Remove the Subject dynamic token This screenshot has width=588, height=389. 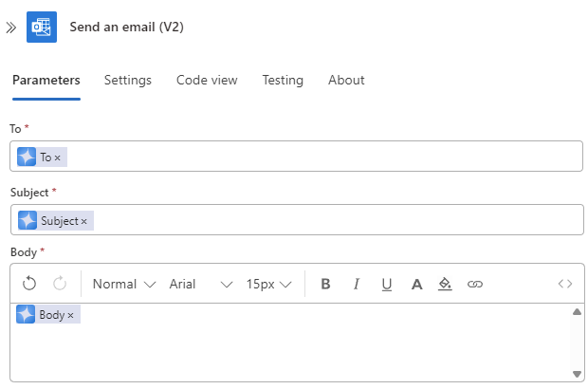tap(84, 221)
